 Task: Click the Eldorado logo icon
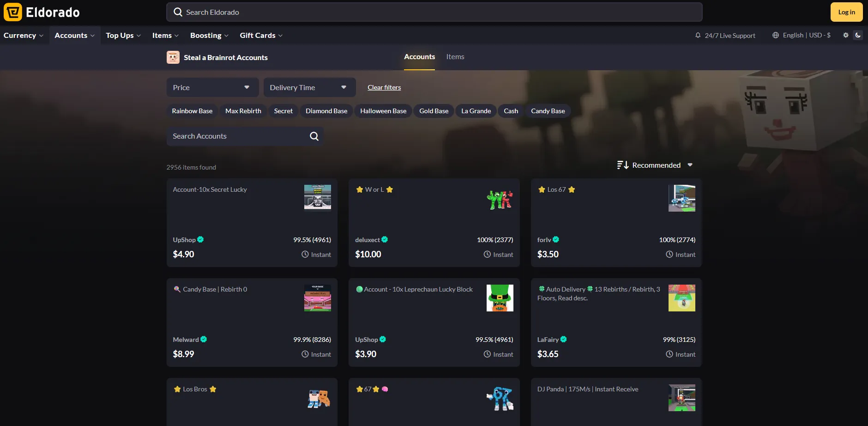(13, 12)
